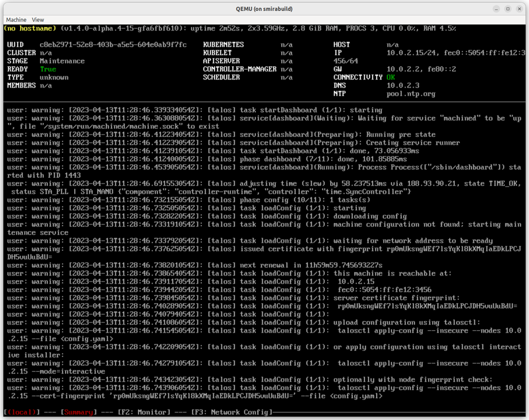The height and width of the screenshot is (420, 529).
Task: Click the (local) node label
Action: click(x=22, y=413)
